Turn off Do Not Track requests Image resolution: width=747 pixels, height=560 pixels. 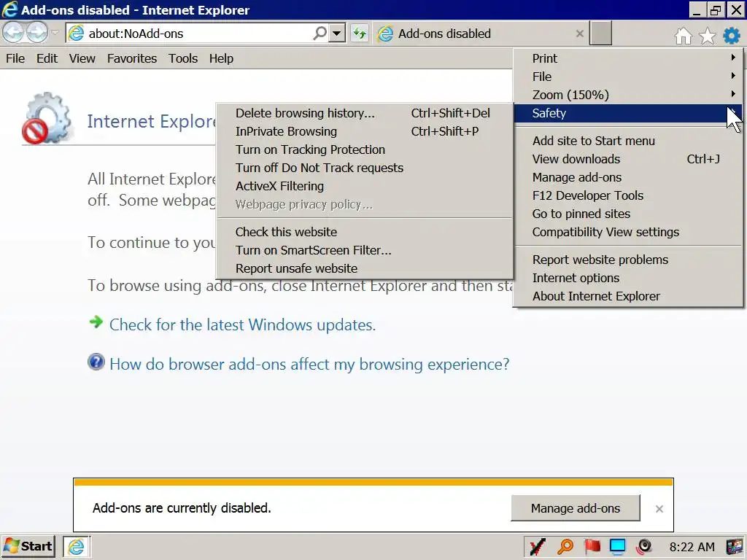pos(365,168)
